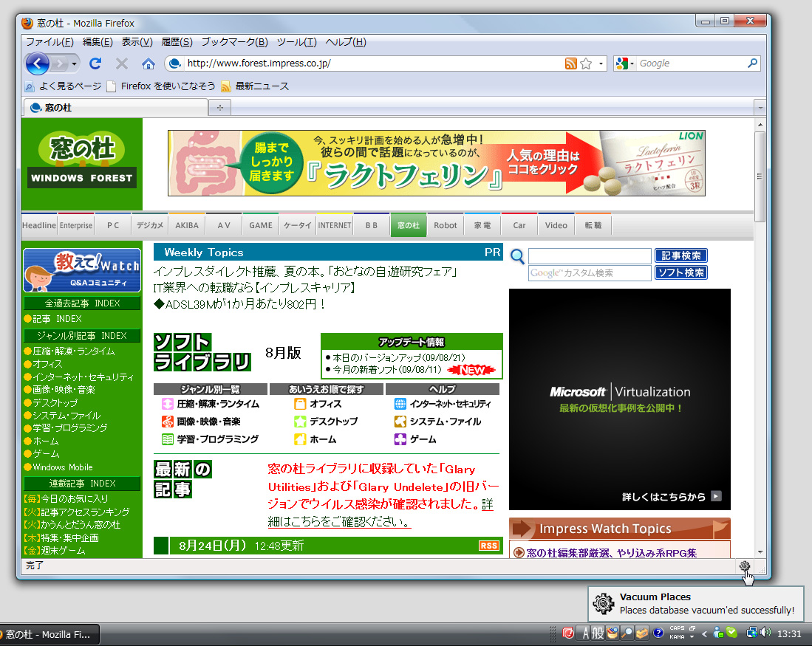Click the scrollbar down arrow
Screen dimensions: 812x646
tap(760, 551)
